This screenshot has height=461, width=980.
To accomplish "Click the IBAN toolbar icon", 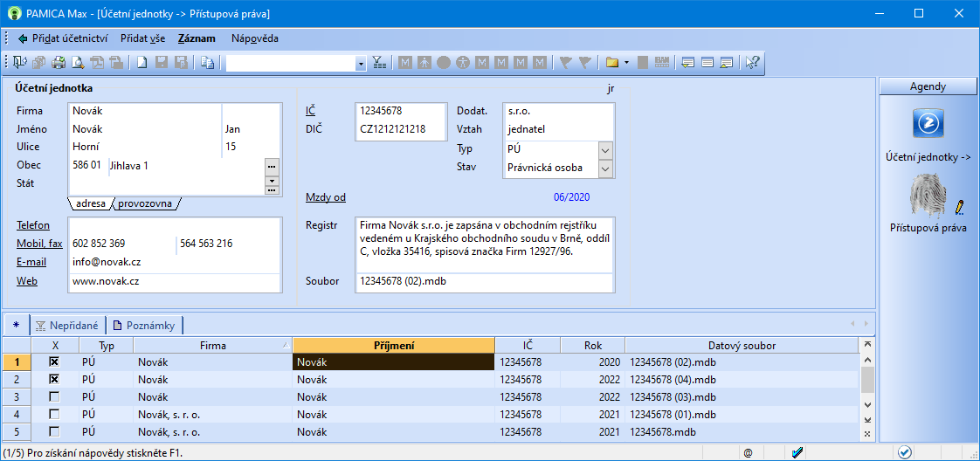I will (x=662, y=62).
